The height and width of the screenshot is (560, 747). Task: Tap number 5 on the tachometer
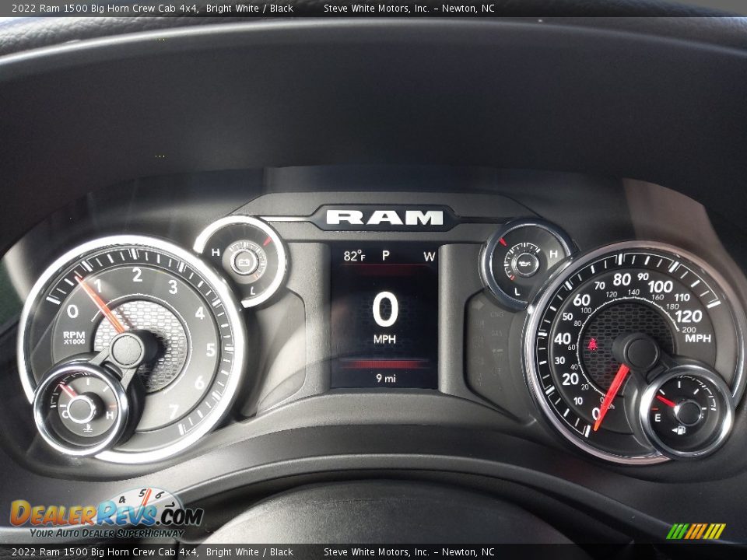click(211, 350)
